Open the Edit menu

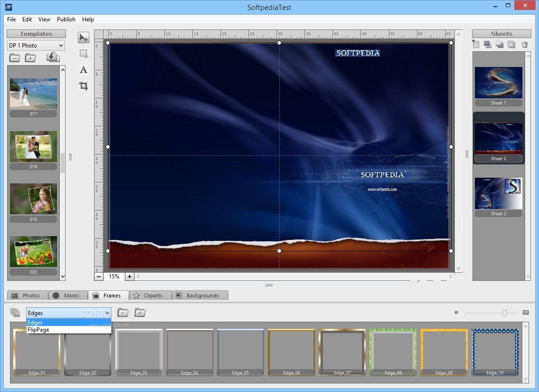click(27, 19)
